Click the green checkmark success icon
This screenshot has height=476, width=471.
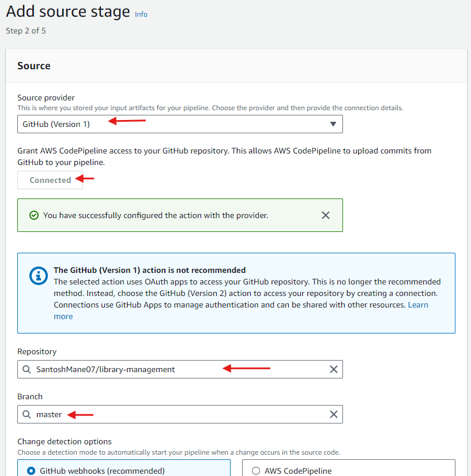[34, 215]
